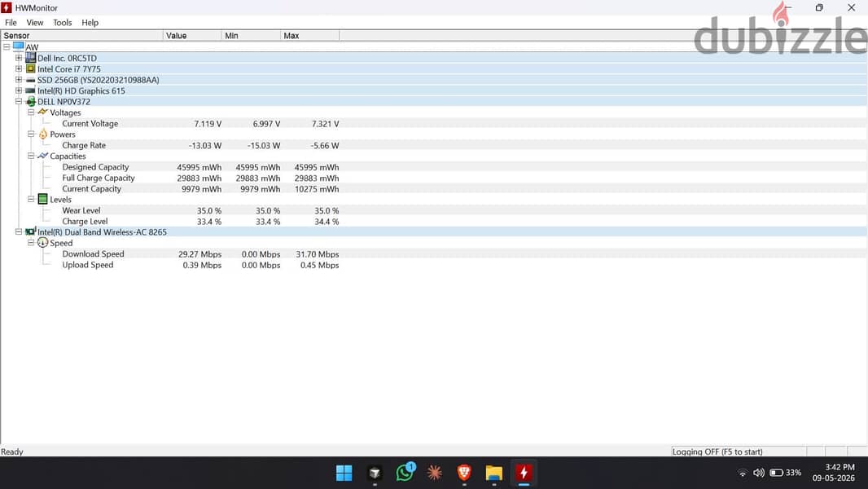The width and height of the screenshot is (868, 489).
Task: Open the Tools menu
Action: pyautogui.click(x=63, y=23)
